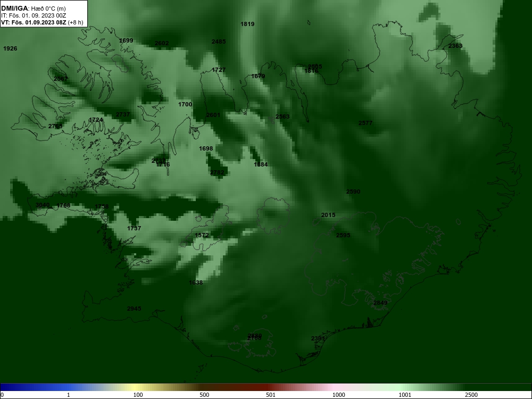Click the 1698 height label
This screenshot has height=399, width=532.
pos(206,148)
